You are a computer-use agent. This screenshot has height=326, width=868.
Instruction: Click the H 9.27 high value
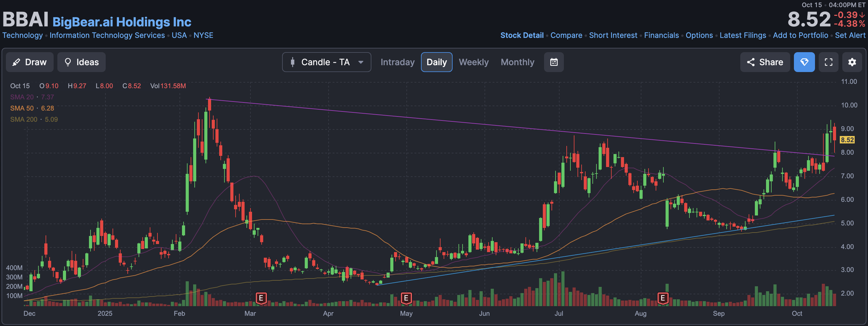coord(77,86)
